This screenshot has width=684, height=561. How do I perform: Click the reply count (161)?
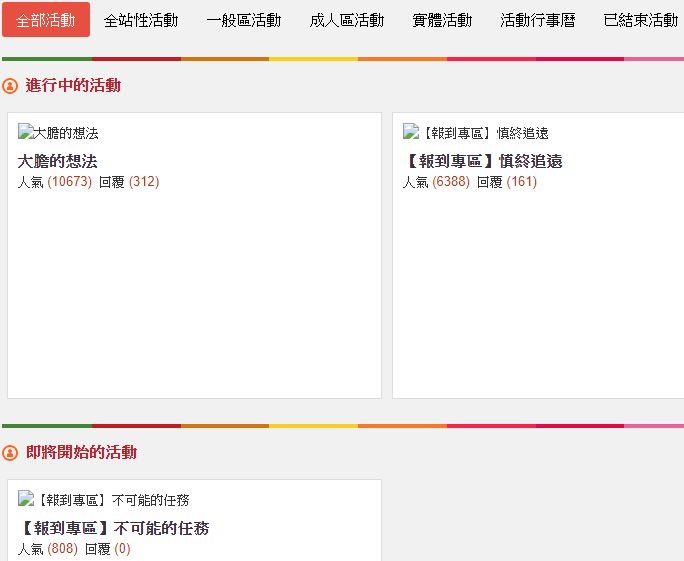pyautogui.click(x=522, y=181)
